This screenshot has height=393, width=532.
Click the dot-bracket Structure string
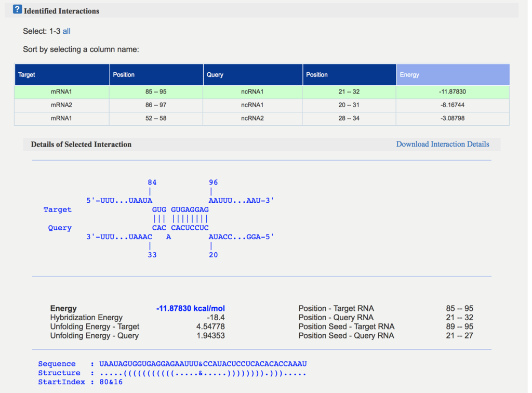click(203, 373)
